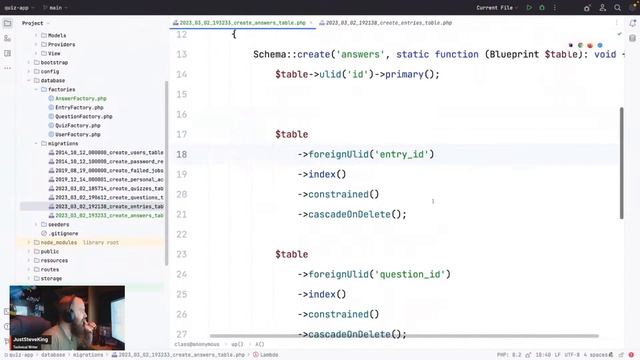
Task: Open the Project tool window icon
Action: point(7,23)
